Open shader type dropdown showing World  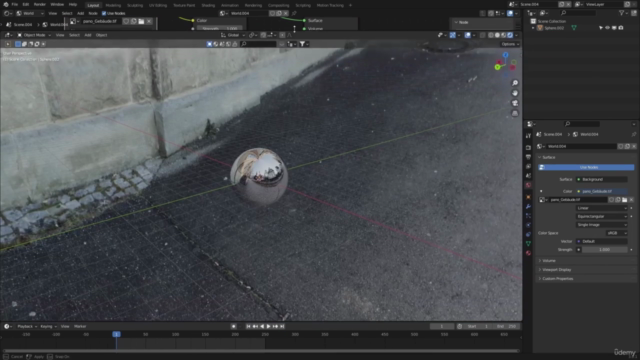[x=29, y=13]
